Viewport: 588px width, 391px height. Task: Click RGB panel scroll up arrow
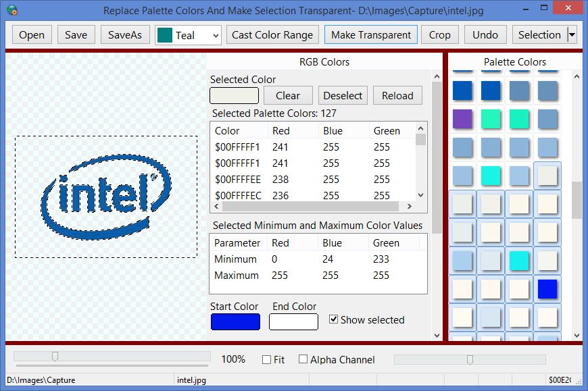pyautogui.click(x=437, y=76)
